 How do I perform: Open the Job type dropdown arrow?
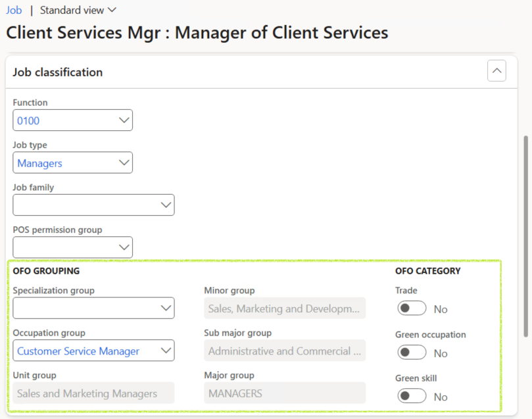tap(124, 162)
